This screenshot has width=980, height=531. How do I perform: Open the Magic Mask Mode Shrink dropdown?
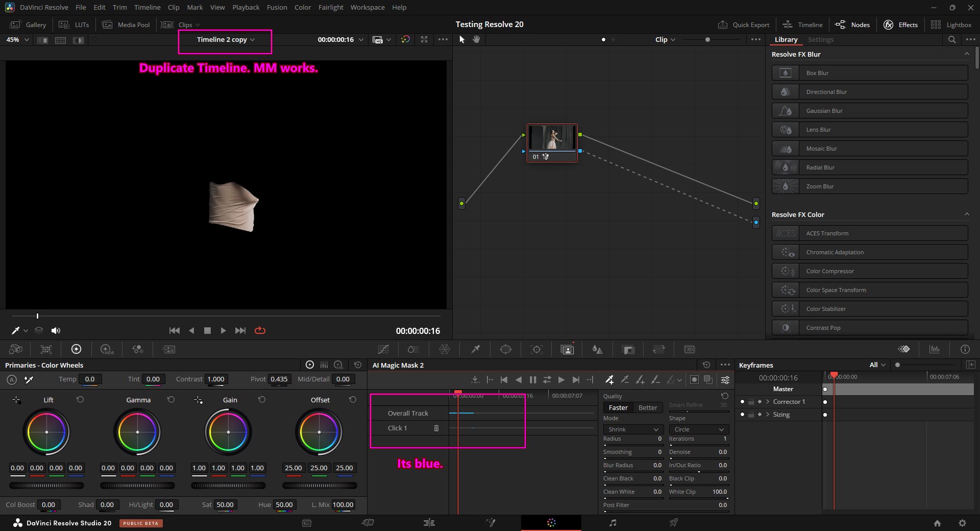pyautogui.click(x=633, y=429)
